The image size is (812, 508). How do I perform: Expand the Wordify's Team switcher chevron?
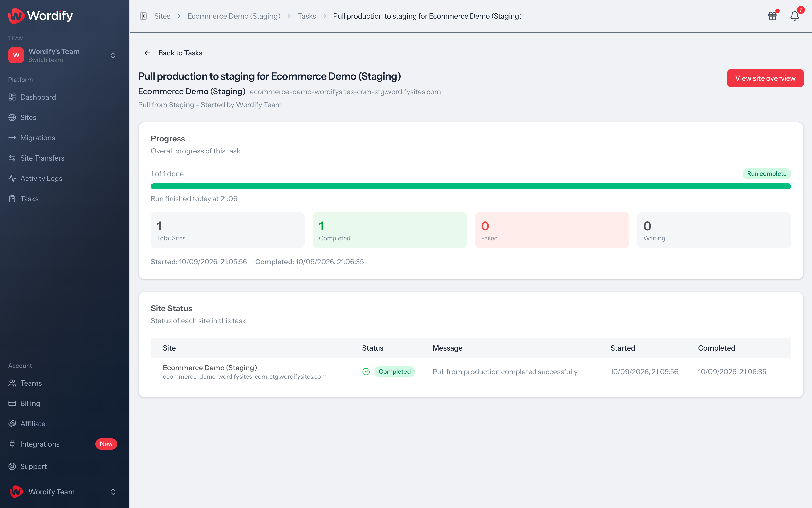(x=113, y=55)
